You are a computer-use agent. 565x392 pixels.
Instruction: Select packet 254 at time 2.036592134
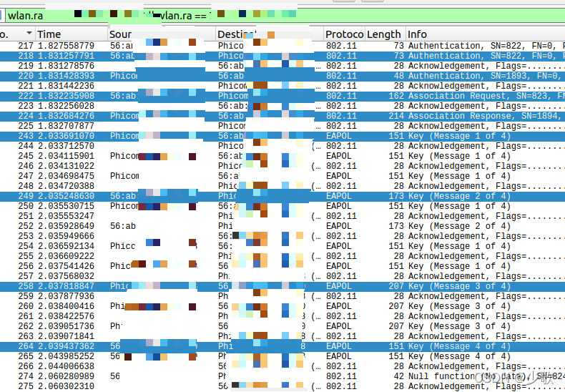[x=282, y=246]
